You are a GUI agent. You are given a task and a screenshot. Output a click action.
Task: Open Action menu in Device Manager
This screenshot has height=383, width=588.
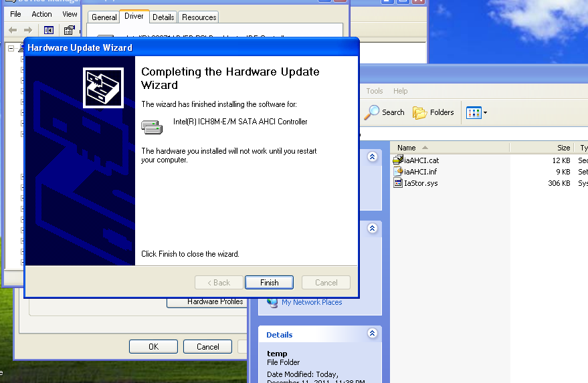pyautogui.click(x=41, y=14)
